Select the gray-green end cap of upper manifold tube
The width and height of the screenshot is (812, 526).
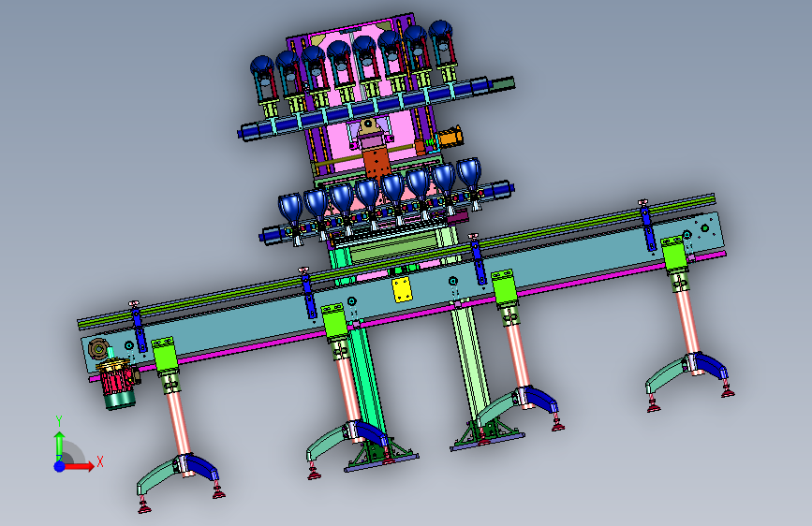coord(502,83)
